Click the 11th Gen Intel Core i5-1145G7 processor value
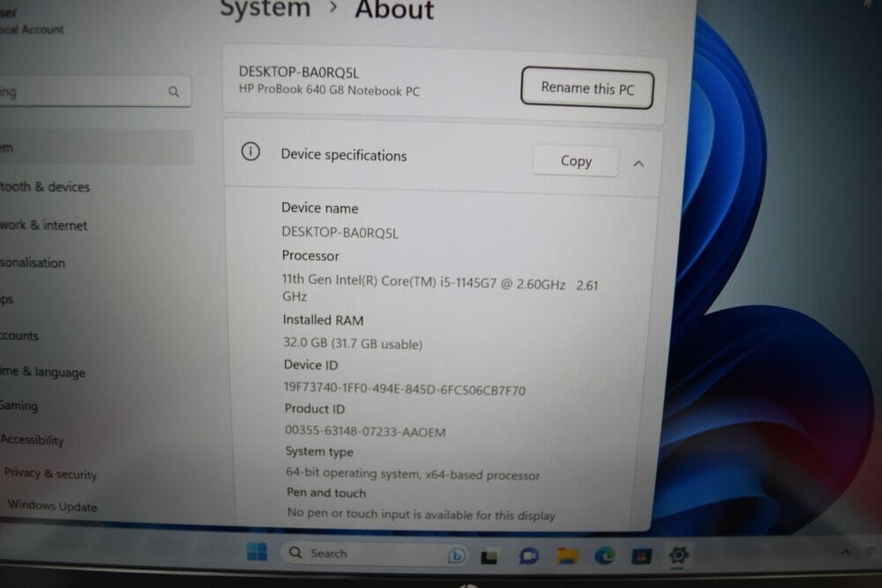882x588 pixels. (440, 287)
